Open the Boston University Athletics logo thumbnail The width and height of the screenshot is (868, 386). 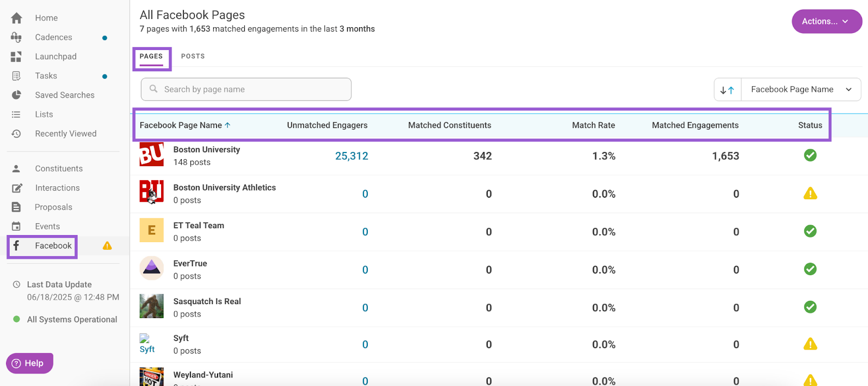click(x=151, y=192)
